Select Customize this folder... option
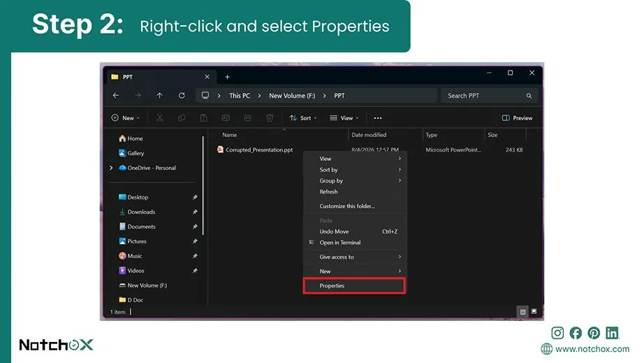The height and width of the screenshot is (363, 644). click(355, 206)
